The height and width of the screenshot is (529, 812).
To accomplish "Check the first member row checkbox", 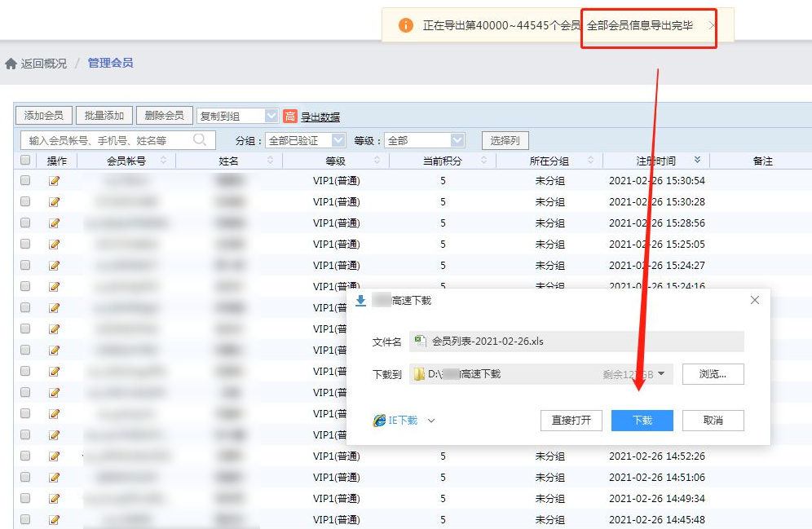I will tap(25, 181).
